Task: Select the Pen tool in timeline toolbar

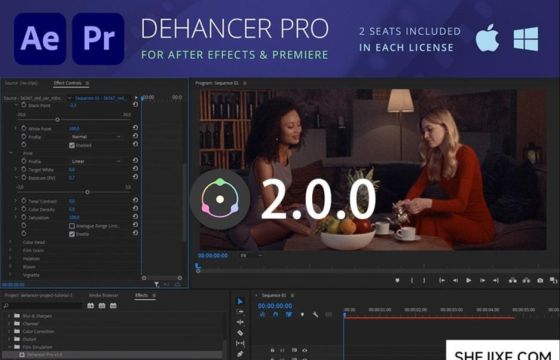Action: [240, 354]
